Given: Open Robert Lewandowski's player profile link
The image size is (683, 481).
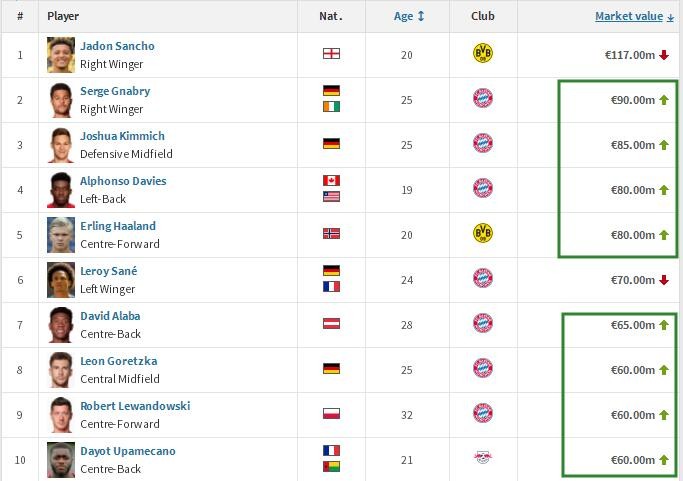Looking at the screenshot, I should click(x=135, y=406).
